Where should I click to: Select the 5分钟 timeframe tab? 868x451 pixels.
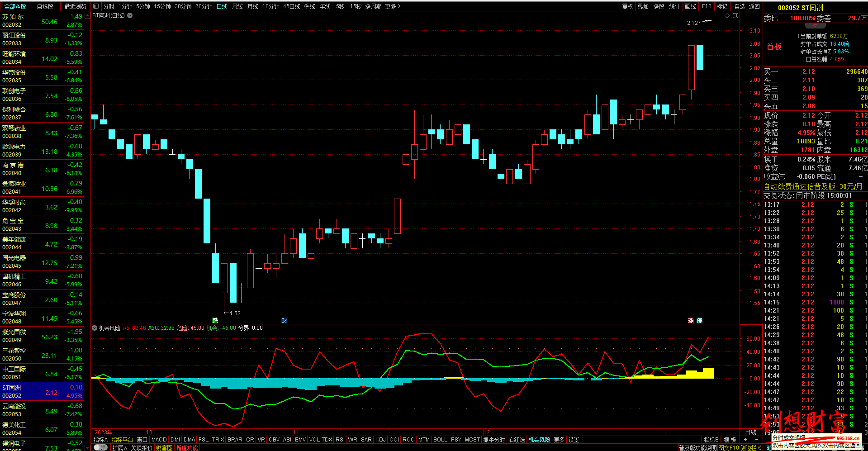coord(143,6)
